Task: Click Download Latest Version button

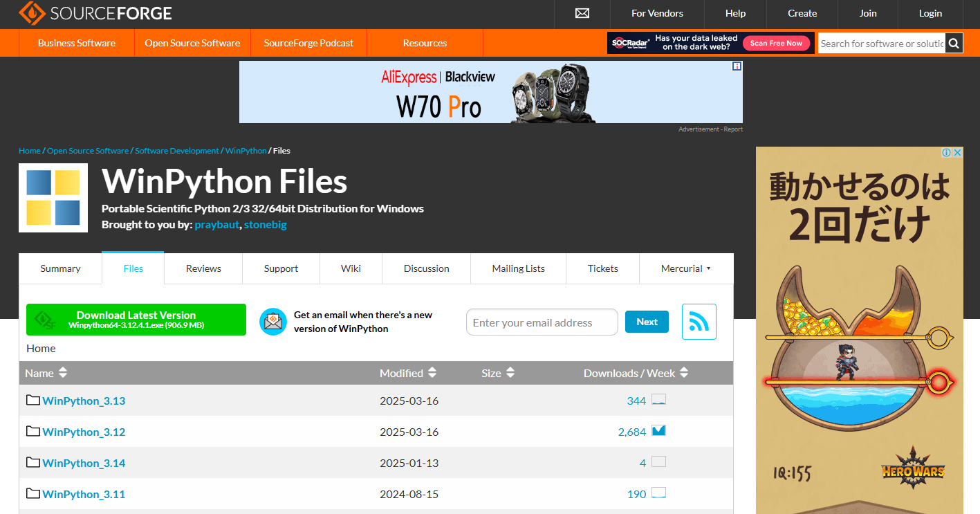Action: (x=136, y=320)
